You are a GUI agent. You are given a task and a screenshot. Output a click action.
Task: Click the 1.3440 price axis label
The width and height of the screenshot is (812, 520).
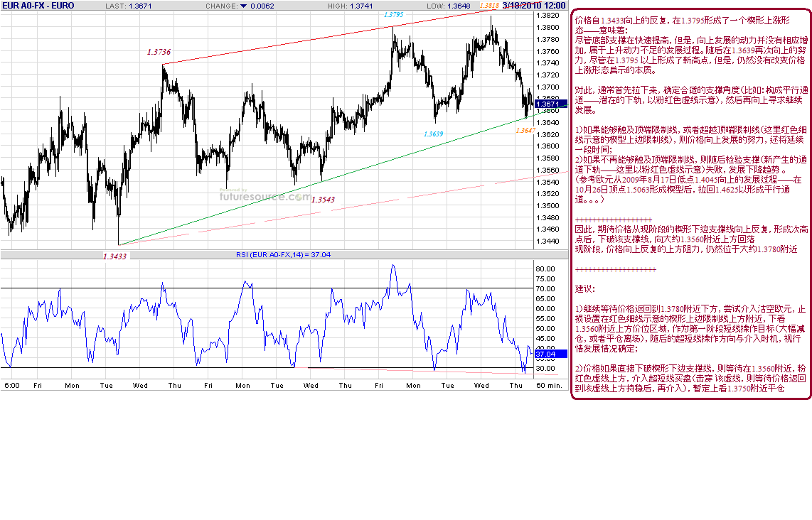coord(548,242)
